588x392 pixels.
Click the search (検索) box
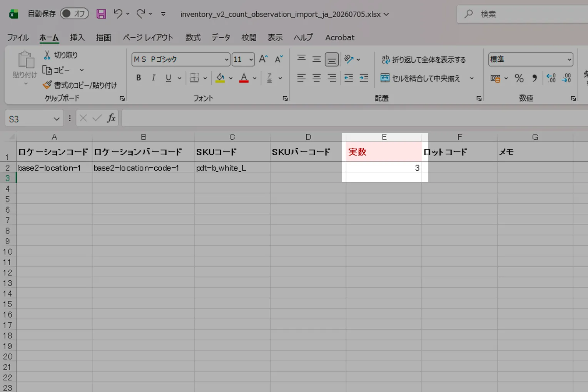click(523, 14)
